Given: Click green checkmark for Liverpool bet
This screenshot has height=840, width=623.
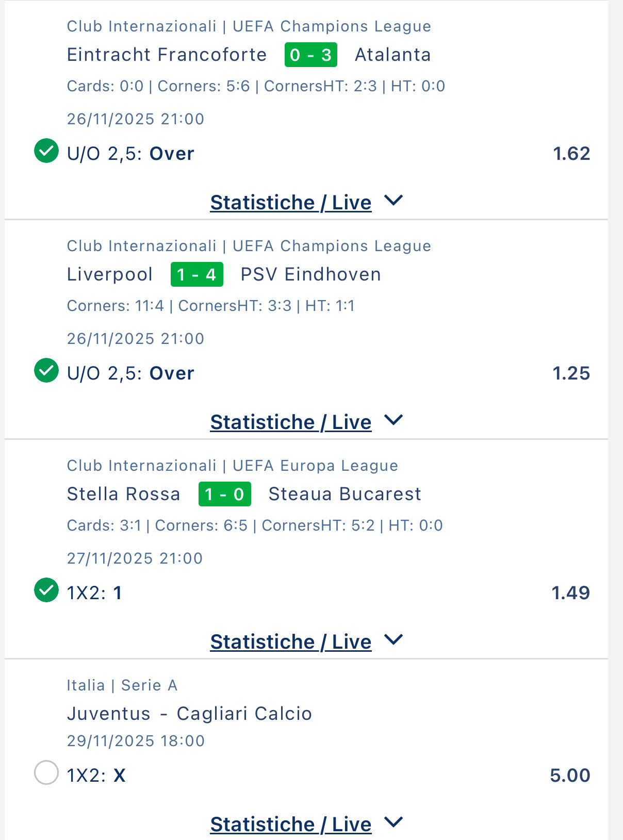Looking at the screenshot, I should click(46, 371).
